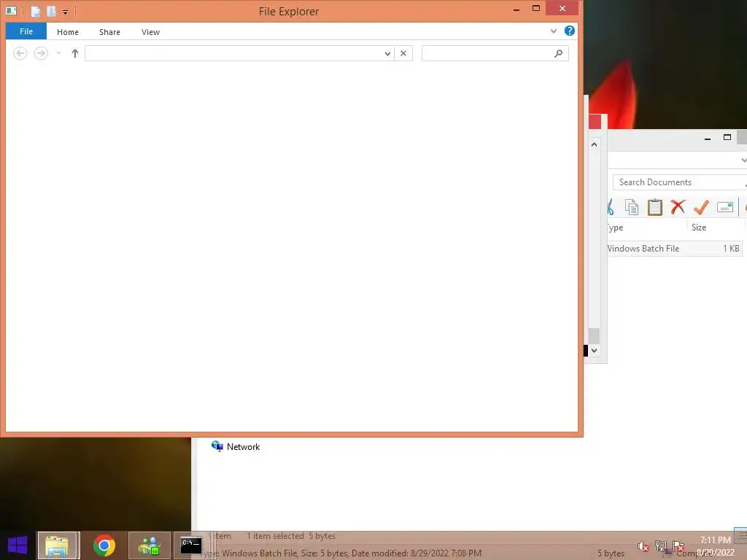Expand the ribbon with the chevron
The width and height of the screenshot is (747, 560).
(x=554, y=31)
